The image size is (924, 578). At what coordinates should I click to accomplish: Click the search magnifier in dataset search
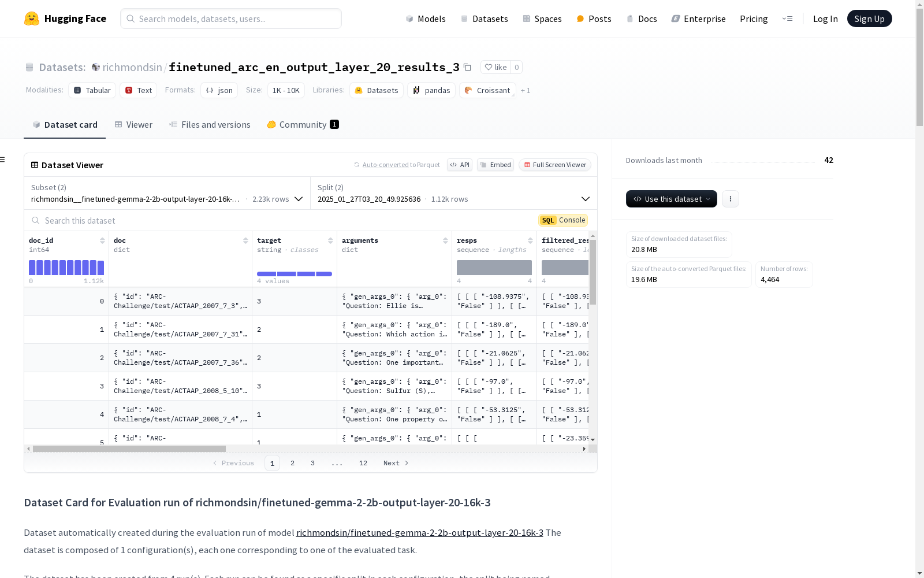(x=36, y=220)
